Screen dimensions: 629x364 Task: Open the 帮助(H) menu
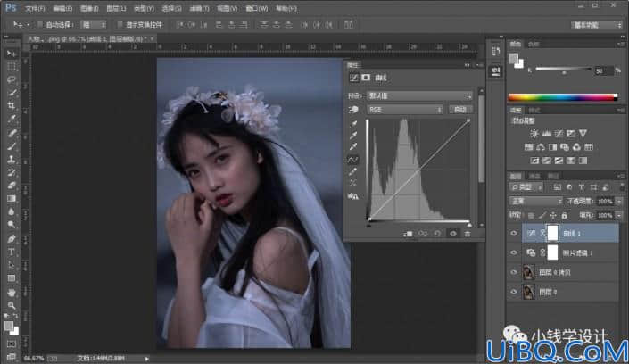[x=286, y=8]
